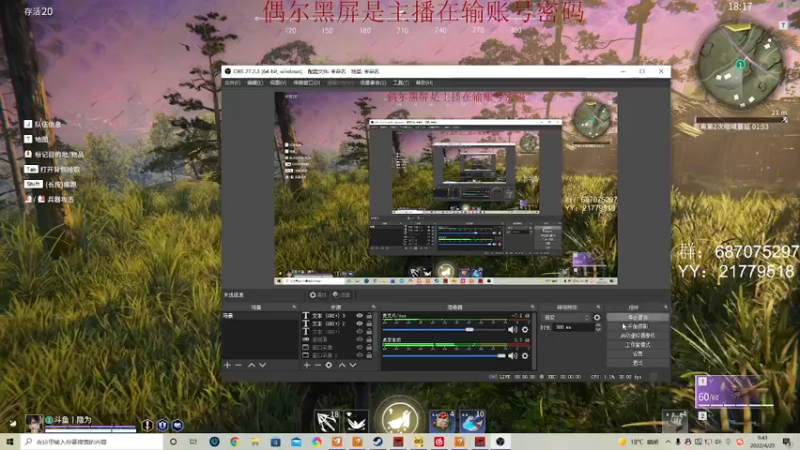This screenshot has height=450, width=800.
Task: Open the 停靠窗口(D) menu in OBS
Action: pos(306,83)
